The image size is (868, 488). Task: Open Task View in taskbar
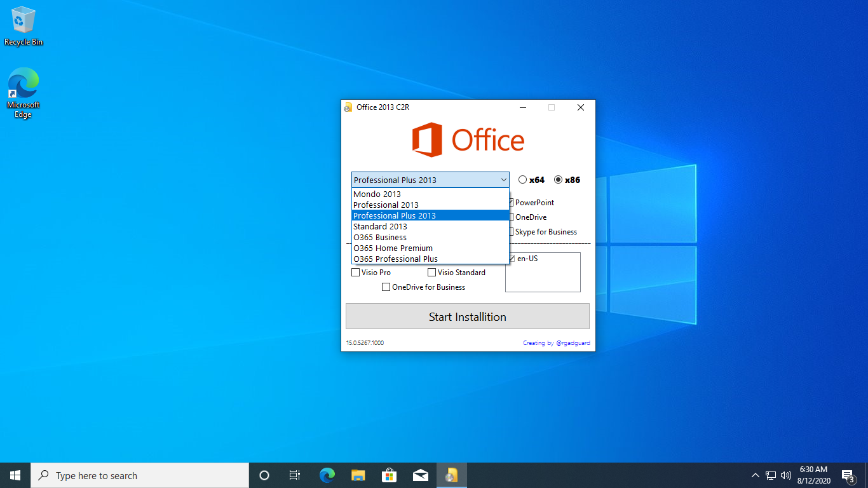tap(295, 475)
